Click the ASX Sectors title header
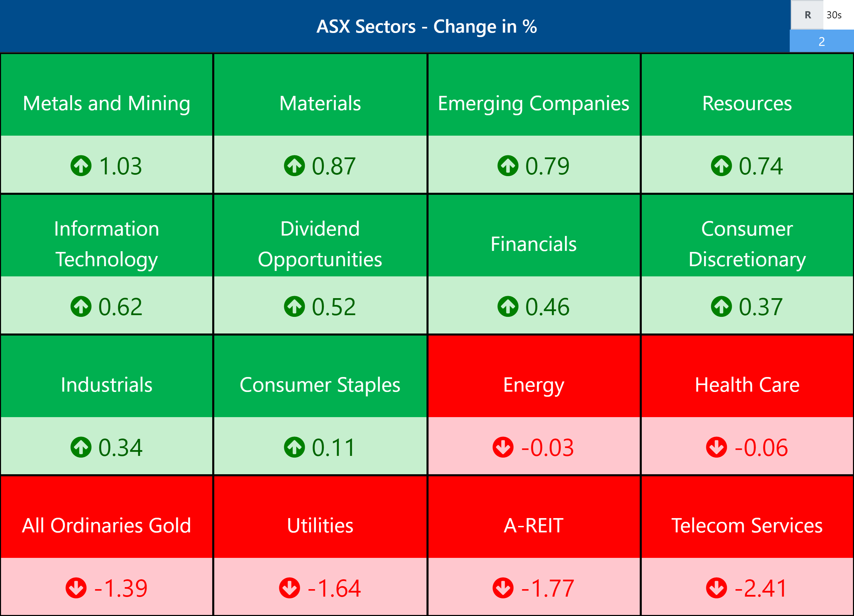Viewport: 854px width, 616px height. [x=426, y=26]
